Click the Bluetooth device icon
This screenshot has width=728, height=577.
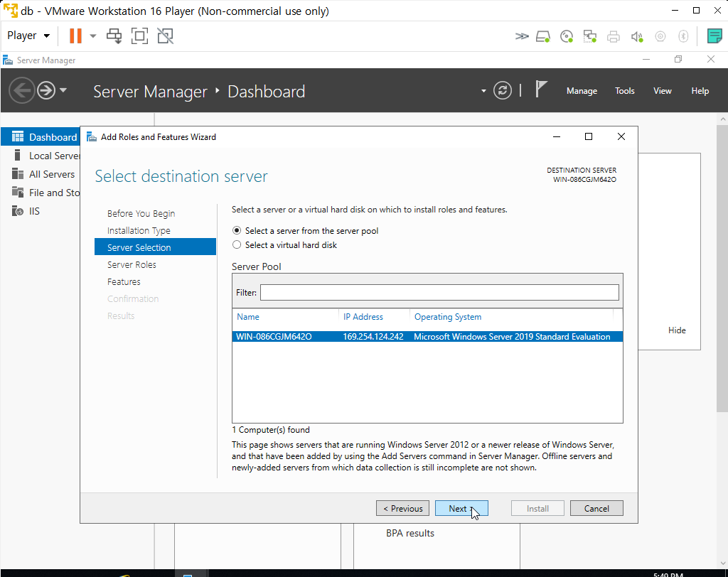(683, 36)
